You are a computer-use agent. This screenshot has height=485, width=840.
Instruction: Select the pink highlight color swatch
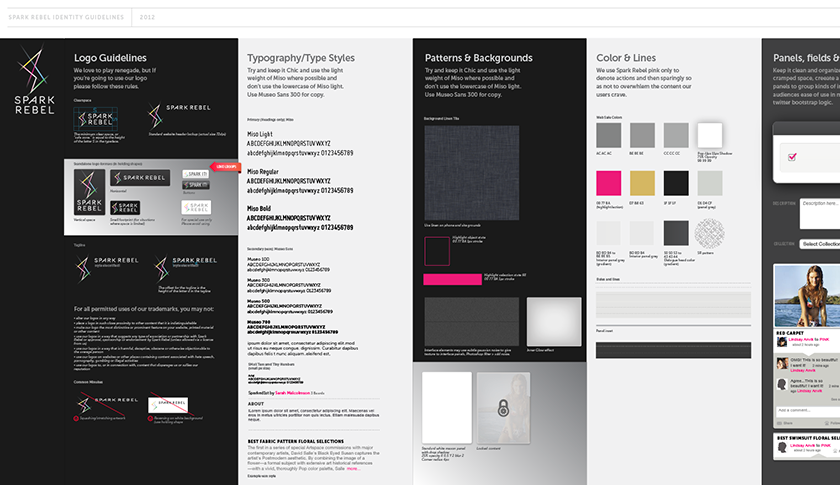pyautogui.click(x=609, y=183)
